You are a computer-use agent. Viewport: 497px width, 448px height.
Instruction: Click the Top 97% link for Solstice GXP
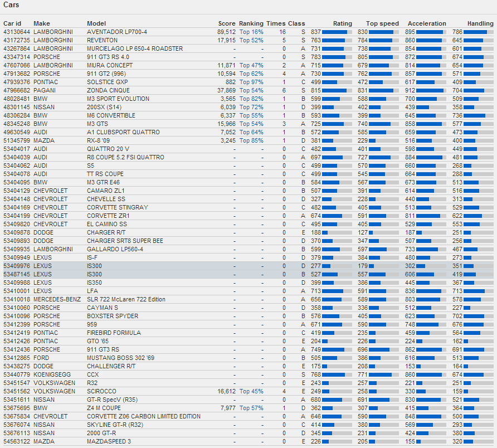(251, 82)
